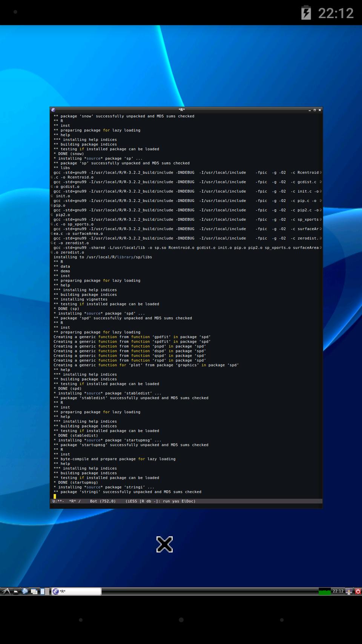Click iESS mode indicator in mode line
362x644 pixels.
pyautogui.click(x=132, y=501)
